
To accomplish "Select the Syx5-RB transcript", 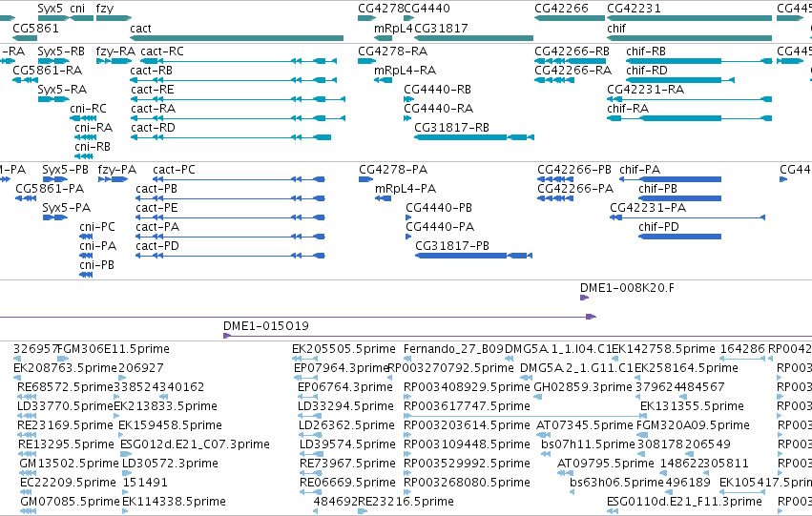I will click(x=61, y=52).
